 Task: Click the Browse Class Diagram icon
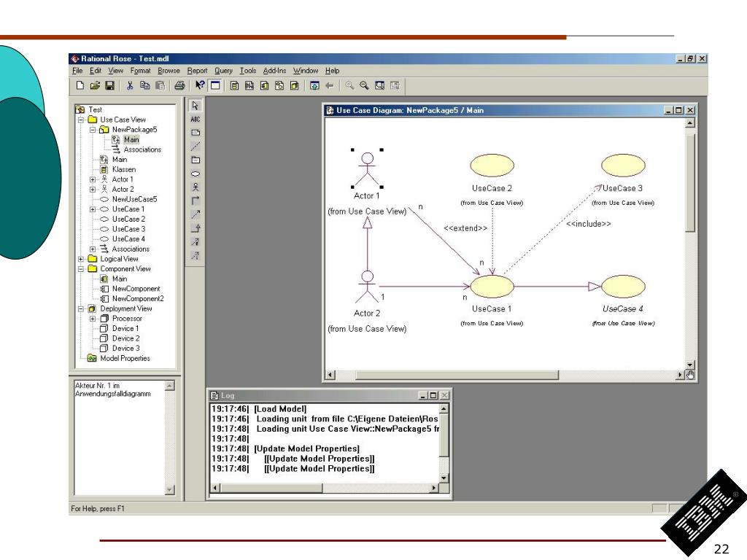tap(234, 85)
